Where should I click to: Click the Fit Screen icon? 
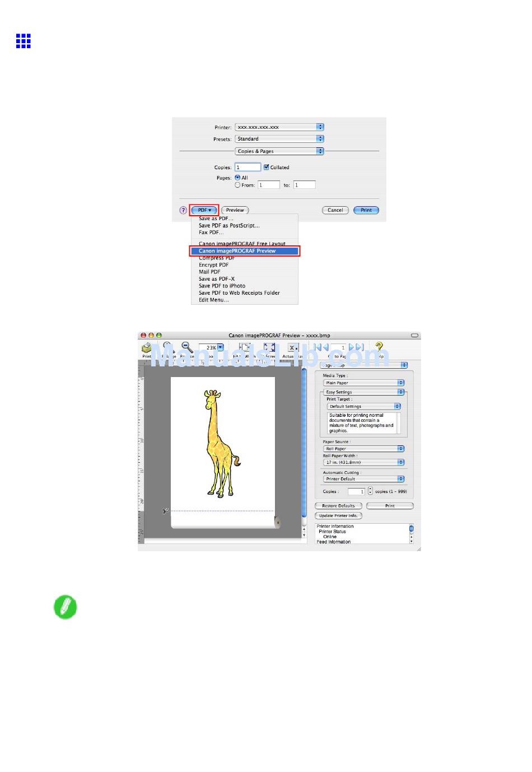269,348
